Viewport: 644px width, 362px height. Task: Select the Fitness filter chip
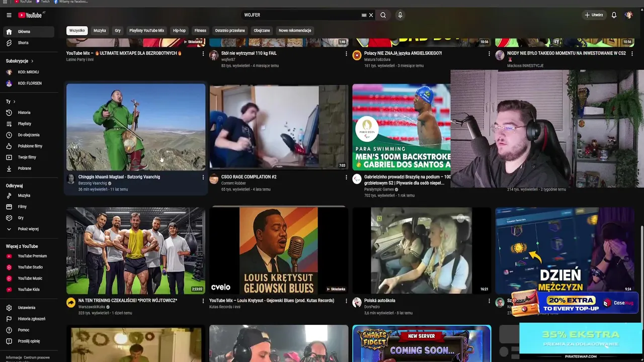200,31
